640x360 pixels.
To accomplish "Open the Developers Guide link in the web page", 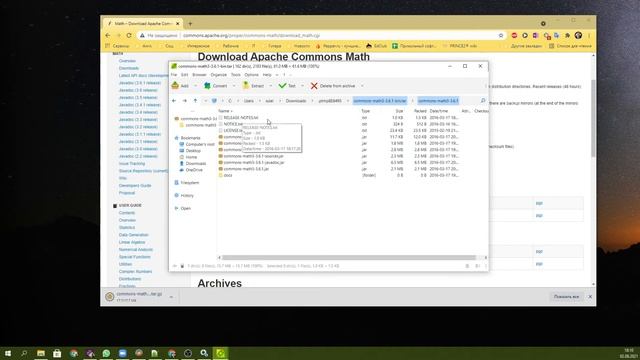I will [135, 186].
